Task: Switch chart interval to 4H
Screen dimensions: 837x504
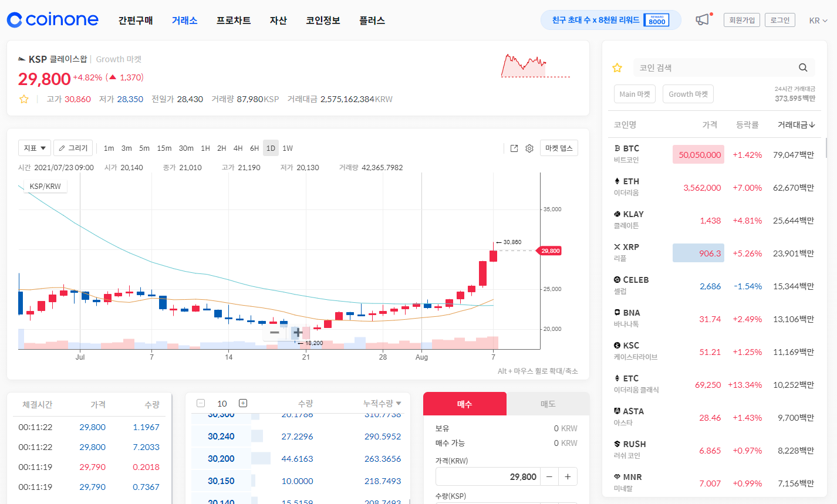Action: [238, 148]
